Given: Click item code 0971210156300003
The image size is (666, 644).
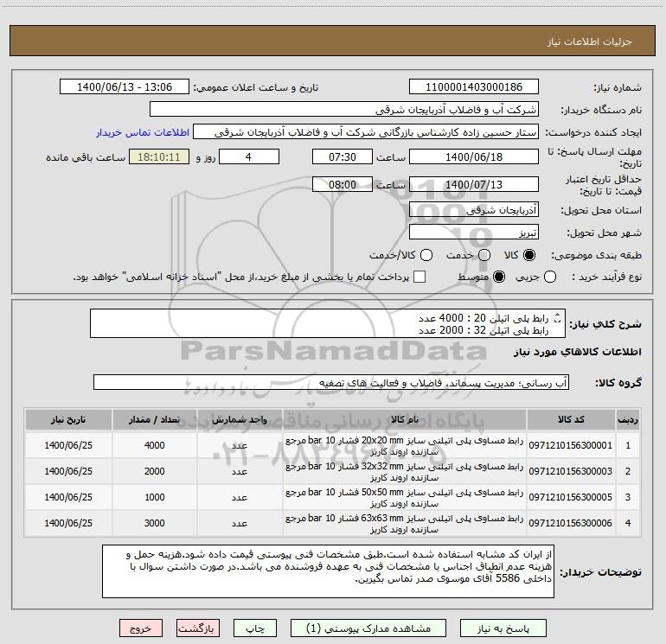Looking at the screenshot, I should (571, 471).
